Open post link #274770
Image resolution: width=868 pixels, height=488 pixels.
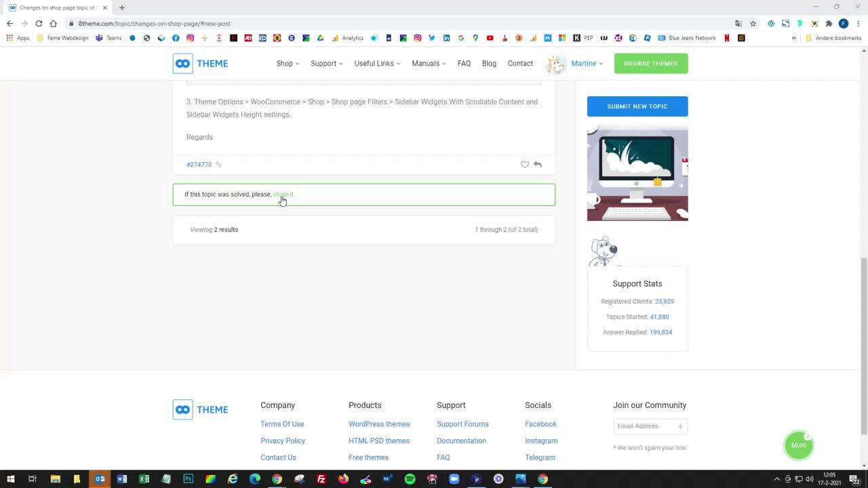coord(199,164)
